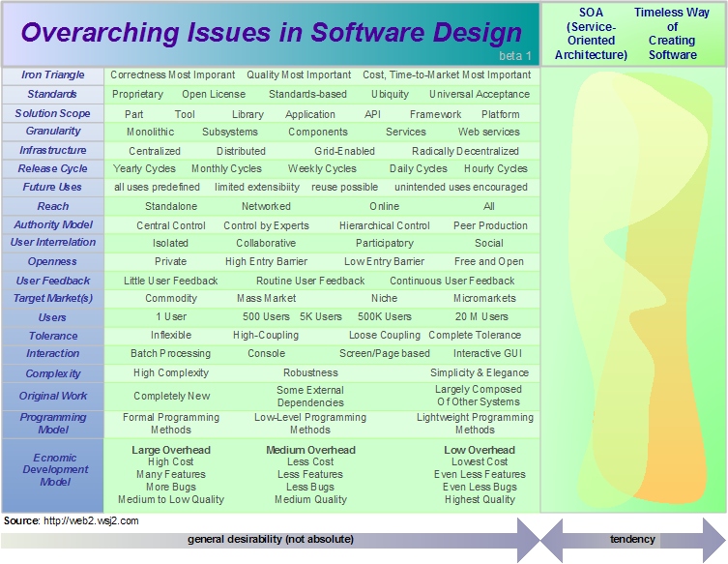Screen dimensions: 728x564
Task: Click 'Control by Experts' cell
Action: click(266, 225)
